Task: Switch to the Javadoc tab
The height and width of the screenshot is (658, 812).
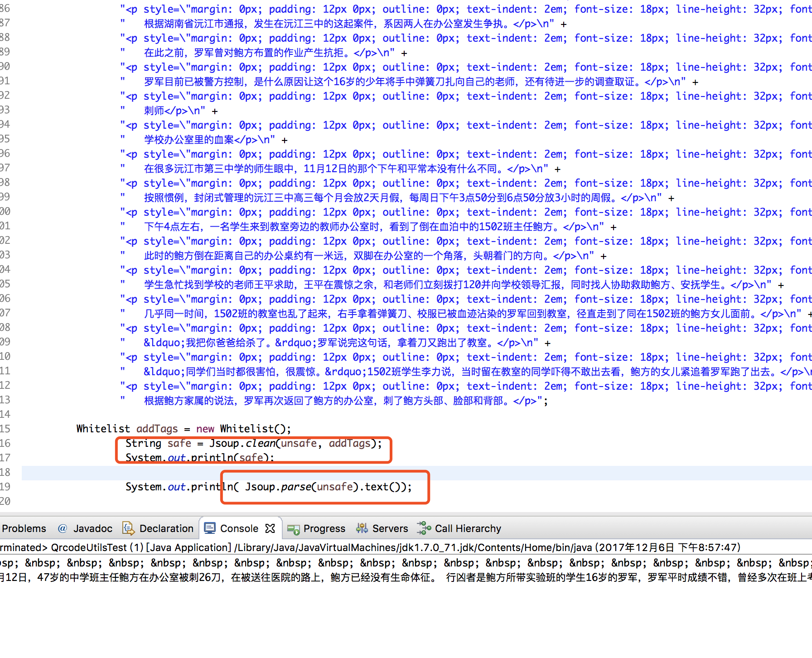Action: click(x=92, y=528)
